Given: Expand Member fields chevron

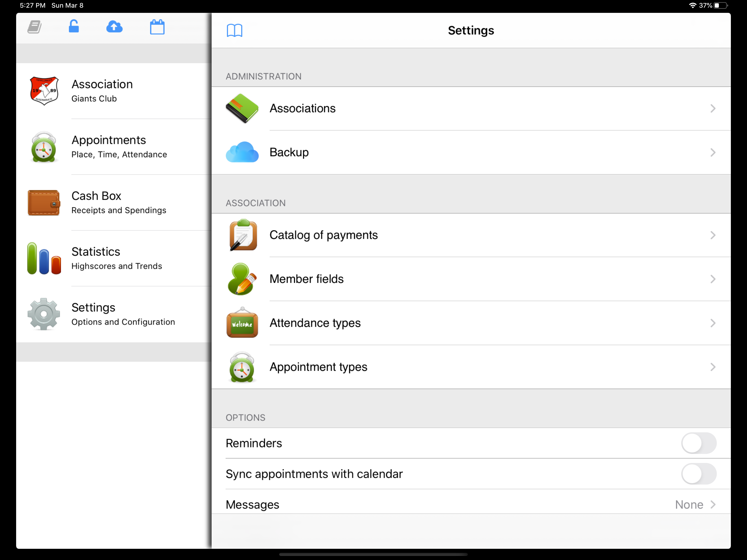Looking at the screenshot, I should click(x=713, y=279).
